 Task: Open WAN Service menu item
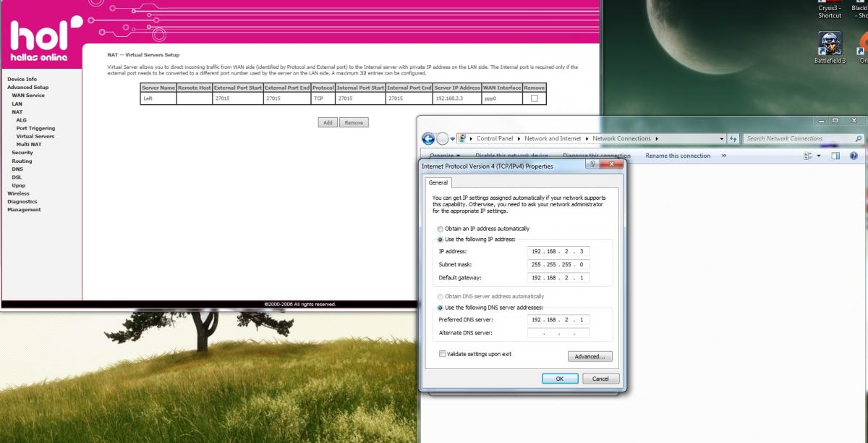28,96
